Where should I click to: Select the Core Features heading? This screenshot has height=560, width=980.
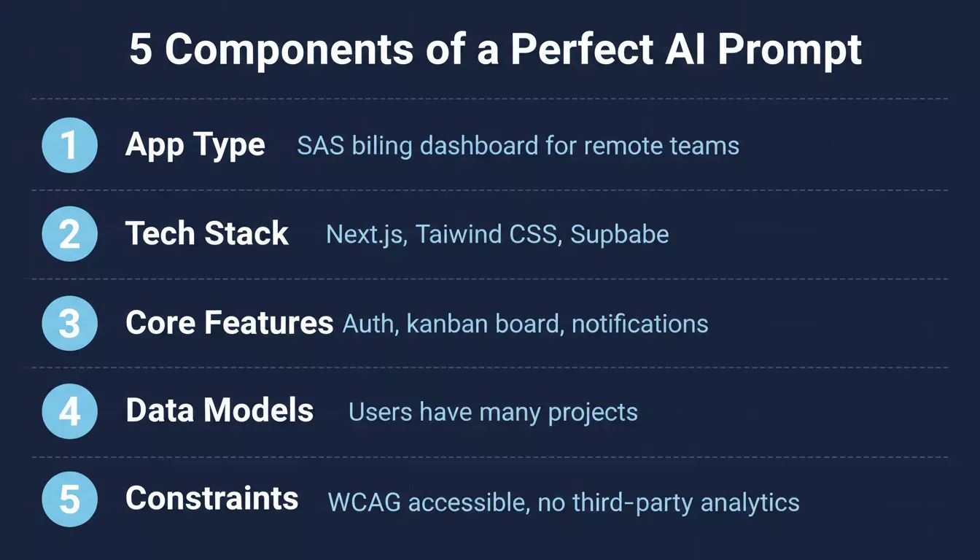(229, 322)
